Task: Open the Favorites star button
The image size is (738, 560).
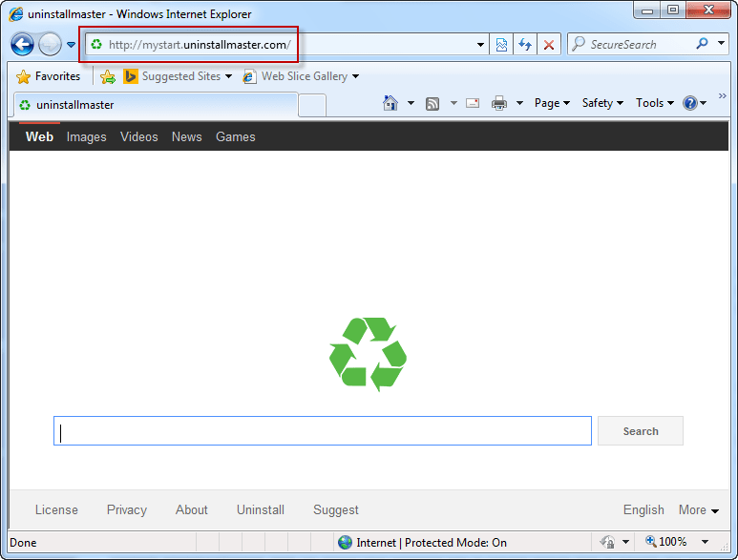Action: pyautogui.click(x=48, y=76)
